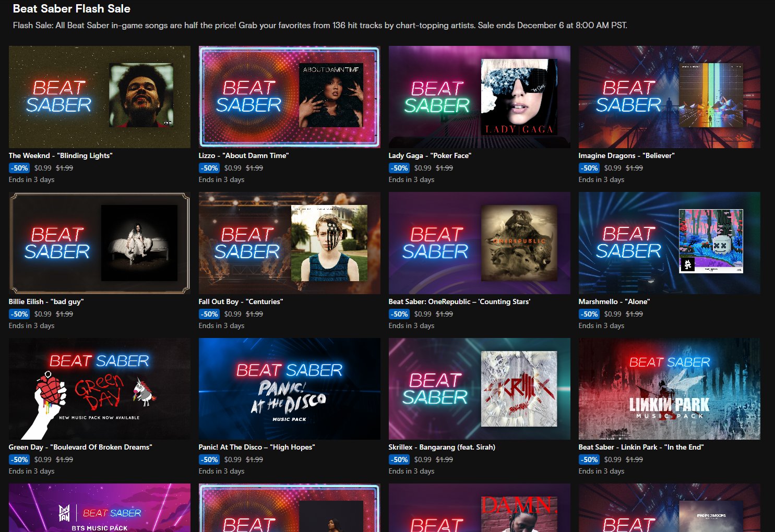Click $0.99 price under Poker Face
Viewport: 775px width, 532px height.
pyautogui.click(x=423, y=168)
